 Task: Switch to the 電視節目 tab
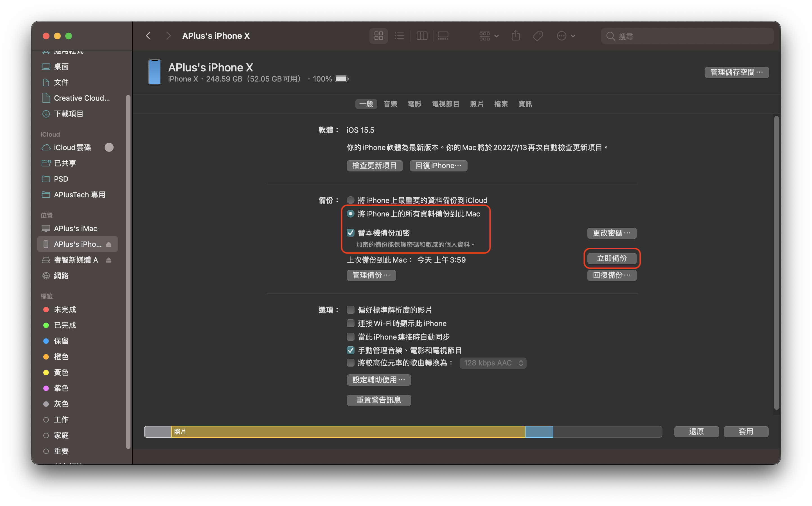tap(445, 104)
